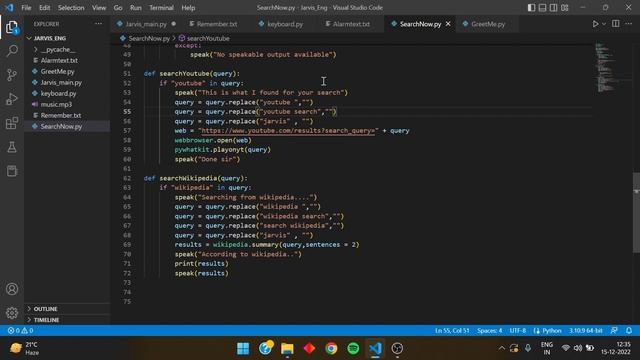
Task: Open Customize Layout icon
Action: click(x=564, y=8)
